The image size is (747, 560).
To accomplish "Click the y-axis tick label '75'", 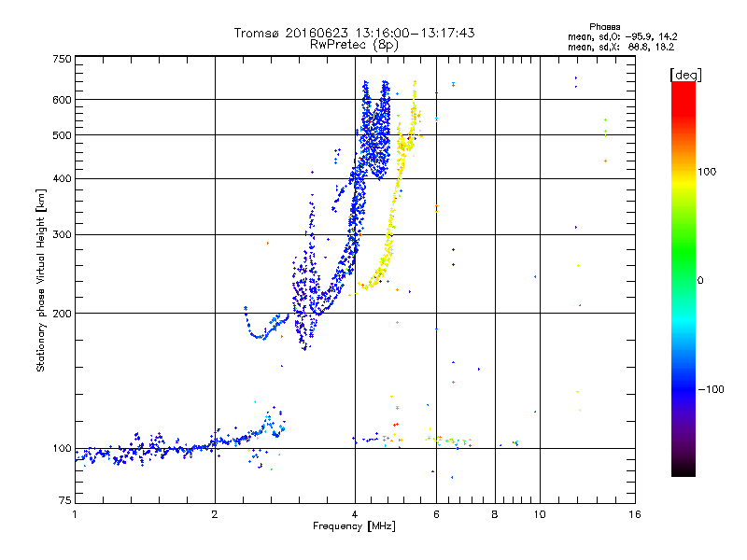I will point(65,500).
